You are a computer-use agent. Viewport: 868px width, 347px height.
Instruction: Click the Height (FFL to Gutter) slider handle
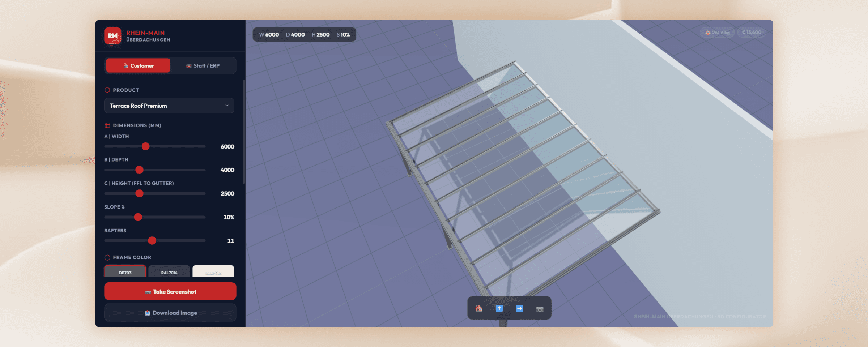point(139,193)
